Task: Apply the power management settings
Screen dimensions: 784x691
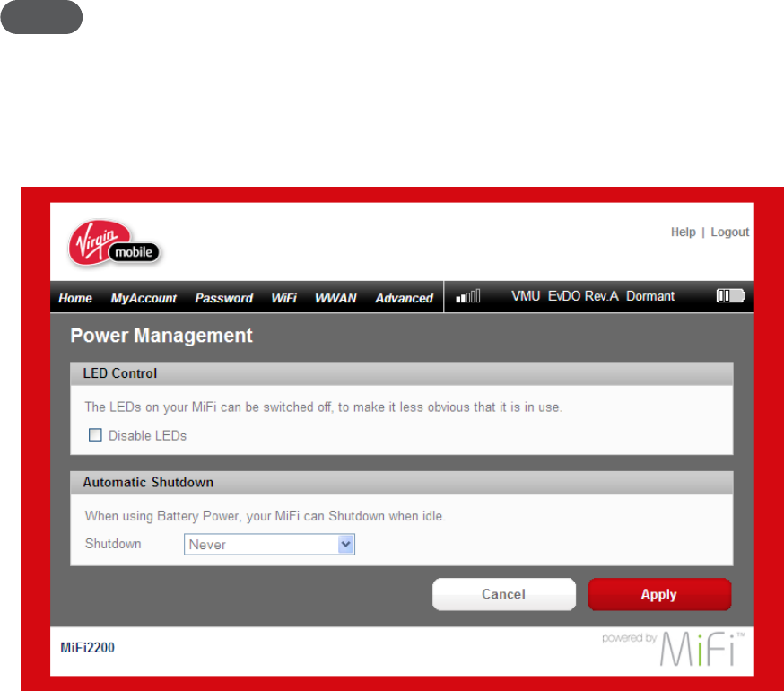Action: tap(659, 594)
